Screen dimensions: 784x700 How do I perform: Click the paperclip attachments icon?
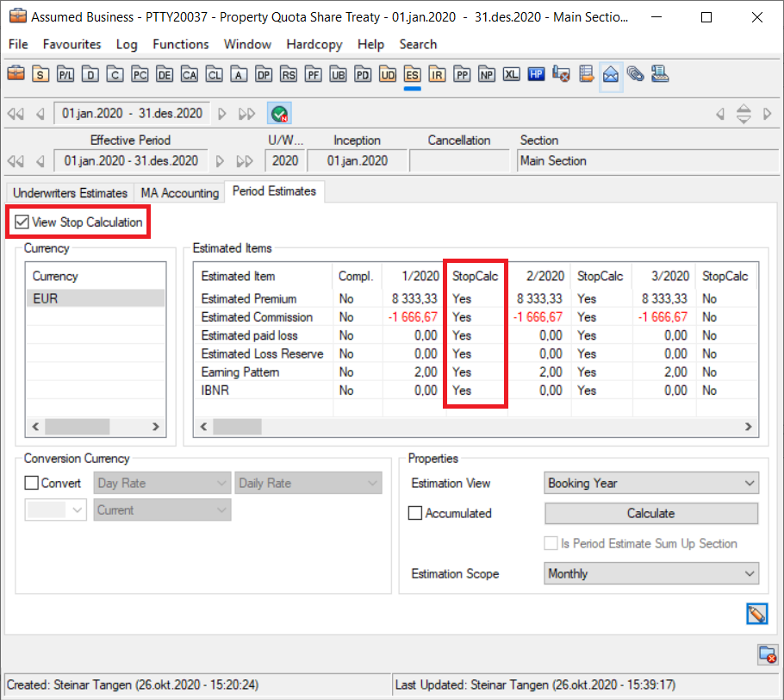(636, 75)
